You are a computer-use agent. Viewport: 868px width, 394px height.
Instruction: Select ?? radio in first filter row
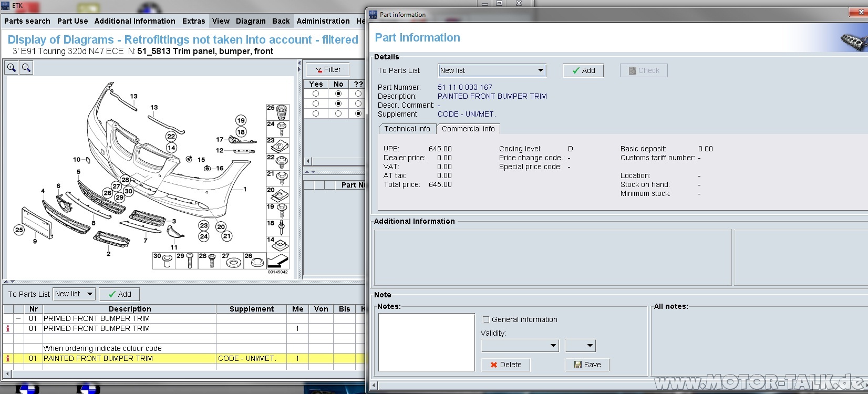click(x=358, y=94)
